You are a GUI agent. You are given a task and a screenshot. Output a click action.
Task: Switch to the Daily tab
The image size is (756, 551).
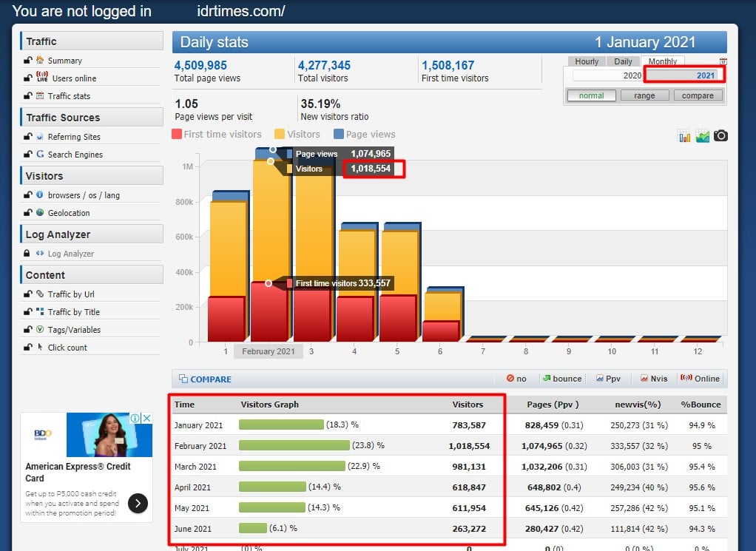623,61
